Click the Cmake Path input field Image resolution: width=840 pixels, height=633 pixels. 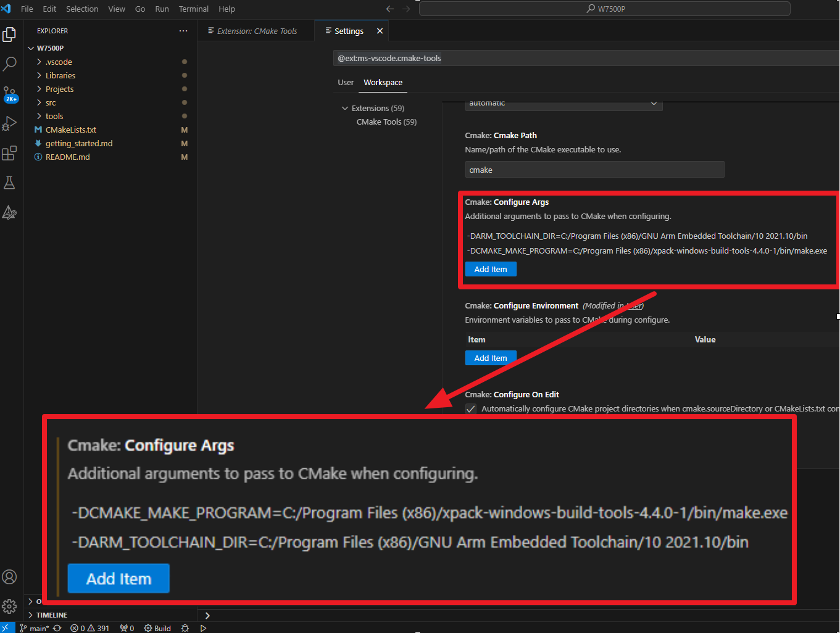pos(594,170)
